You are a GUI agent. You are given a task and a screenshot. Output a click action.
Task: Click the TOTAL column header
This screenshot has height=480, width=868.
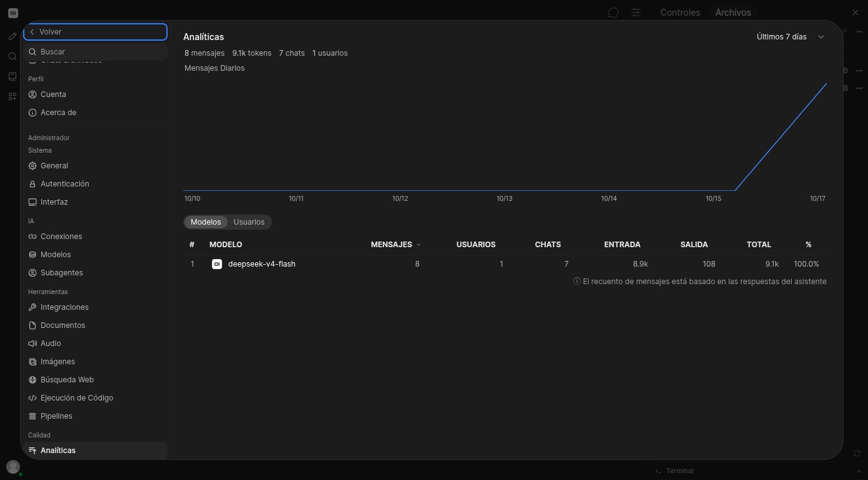coord(759,245)
